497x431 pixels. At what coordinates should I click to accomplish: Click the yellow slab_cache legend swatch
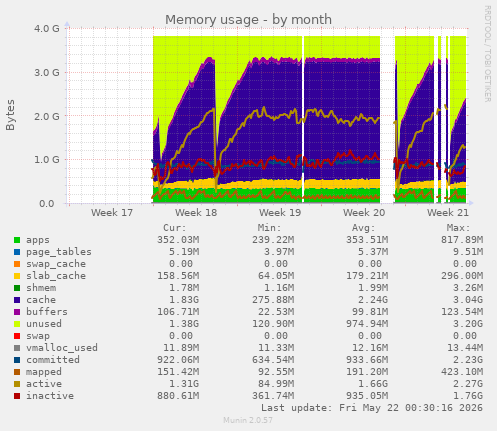(17, 276)
